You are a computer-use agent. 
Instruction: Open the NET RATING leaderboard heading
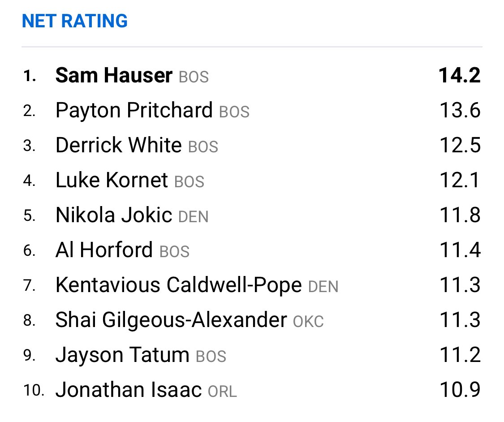[x=74, y=21]
